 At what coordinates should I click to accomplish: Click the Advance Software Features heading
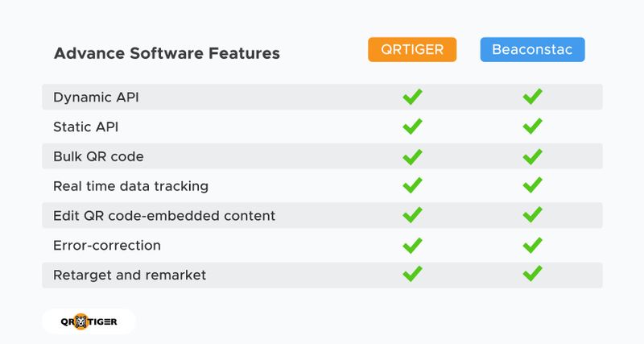click(x=167, y=54)
